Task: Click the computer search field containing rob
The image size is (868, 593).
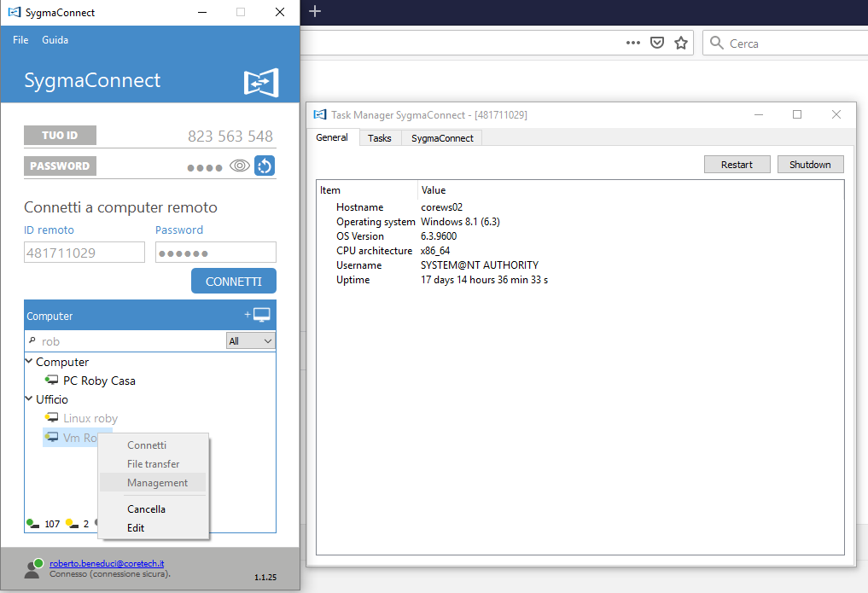Action: coord(125,340)
